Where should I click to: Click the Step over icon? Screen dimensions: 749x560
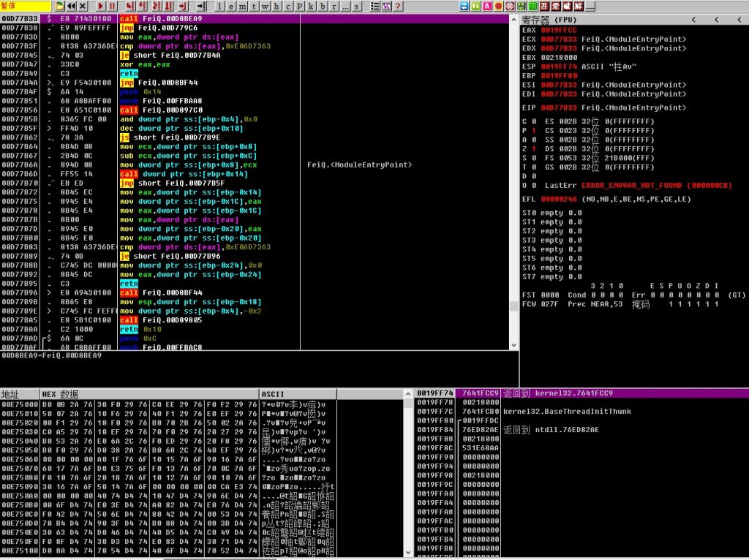coord(140,6)
